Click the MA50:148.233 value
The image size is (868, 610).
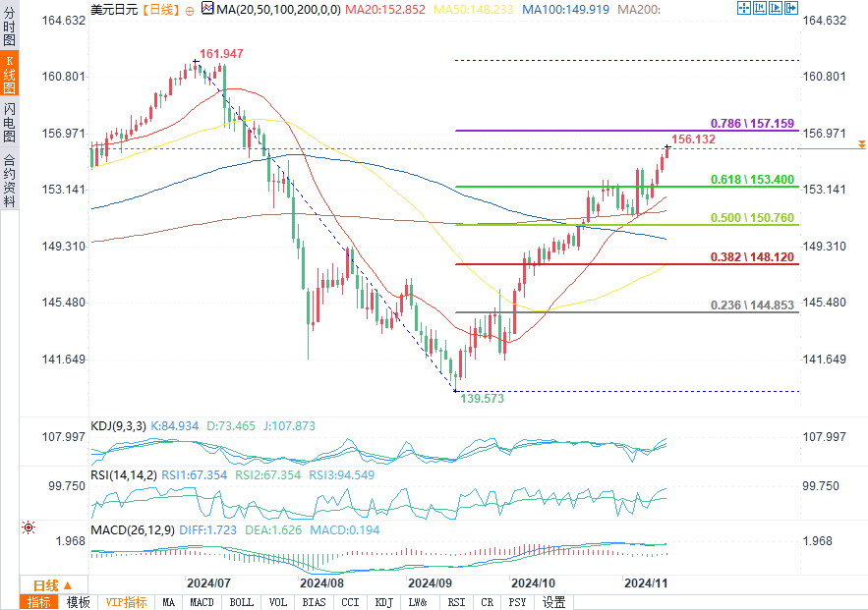pos(473,10)
